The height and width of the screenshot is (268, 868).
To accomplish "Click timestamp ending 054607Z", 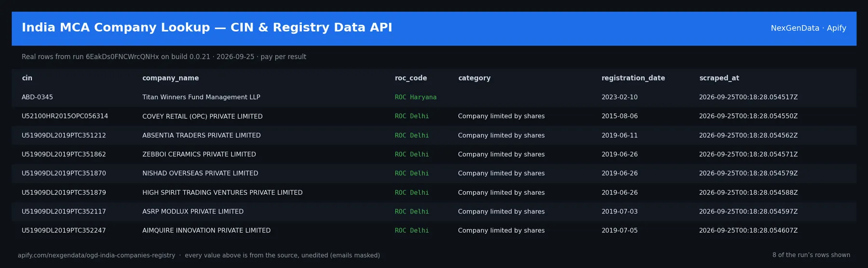I will point(748,230).
